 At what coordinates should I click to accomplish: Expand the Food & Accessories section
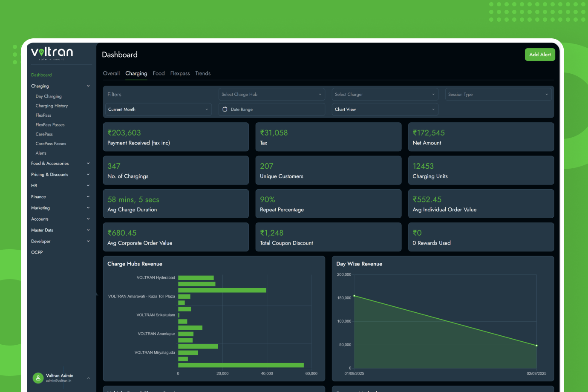click(x=88, y=164)
